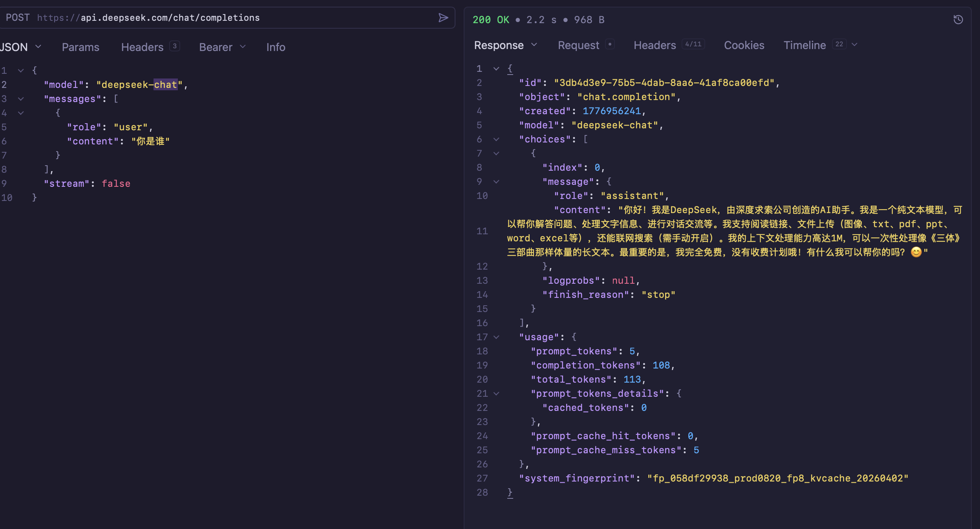Screen dimensions: 980x529
Task: Click the "user" role value in request
Action: click(x=131, y=127)
